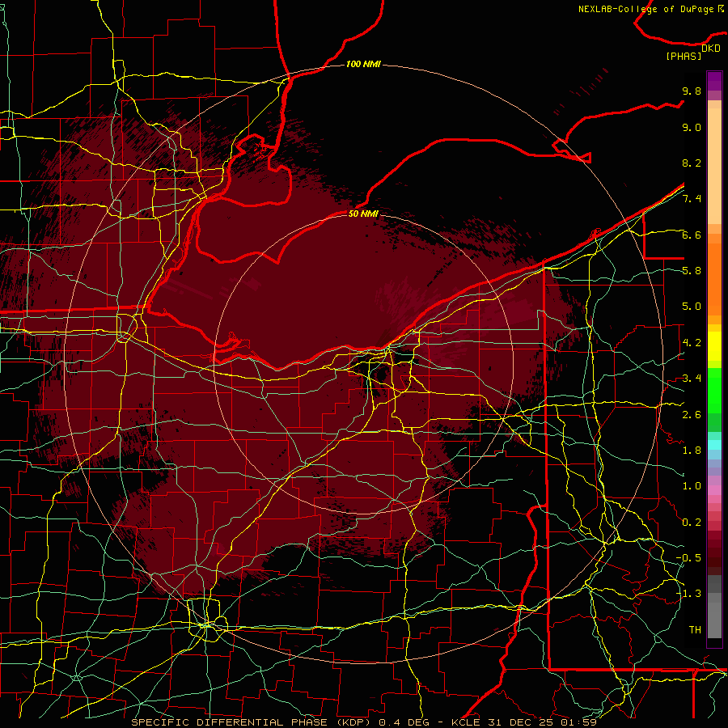Screen dimensions: 728x728
Task: Pick the purple swatch atop color bar
Action: coord(714,81)
